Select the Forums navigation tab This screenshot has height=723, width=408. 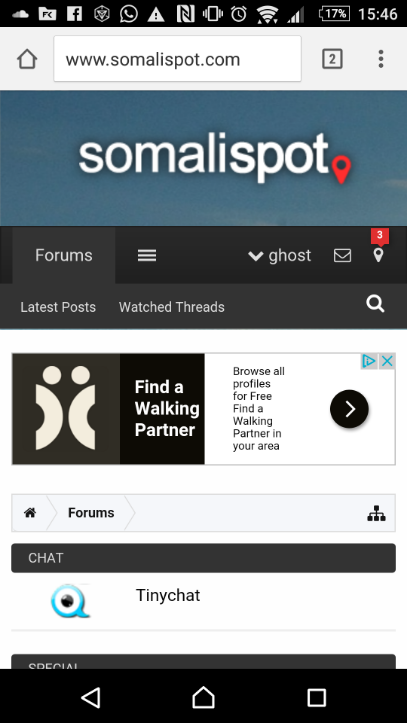64,255
